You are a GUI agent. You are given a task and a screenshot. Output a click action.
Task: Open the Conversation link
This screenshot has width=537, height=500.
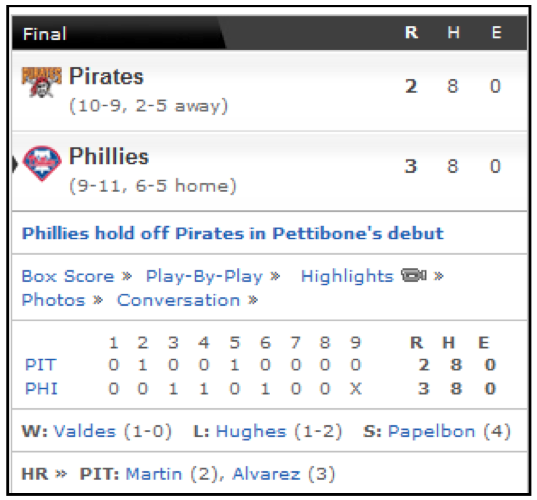click(178, 300)
